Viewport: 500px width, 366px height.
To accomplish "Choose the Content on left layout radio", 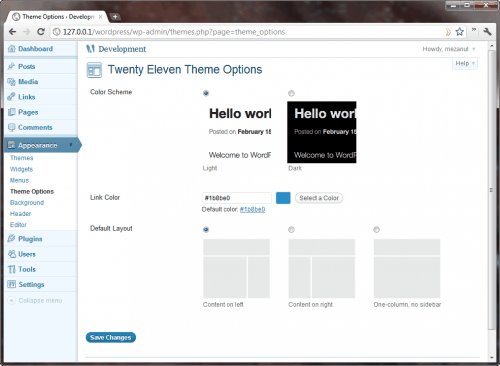I will tap(206, 230).
